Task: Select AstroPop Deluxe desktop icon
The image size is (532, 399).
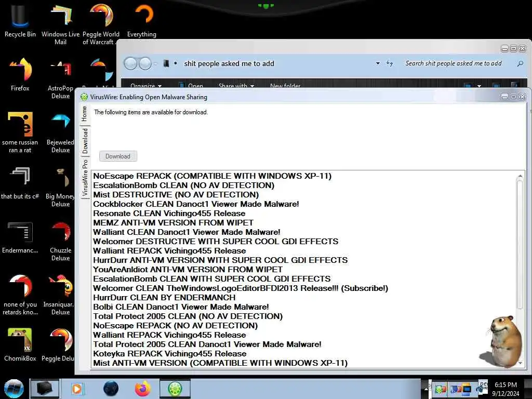Action: pos(60,79)
